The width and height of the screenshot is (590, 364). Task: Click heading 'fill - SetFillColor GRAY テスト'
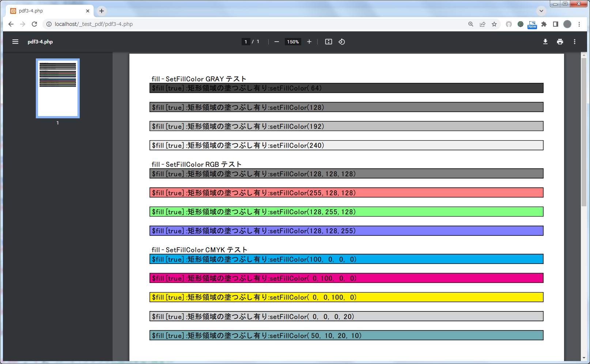199,79
